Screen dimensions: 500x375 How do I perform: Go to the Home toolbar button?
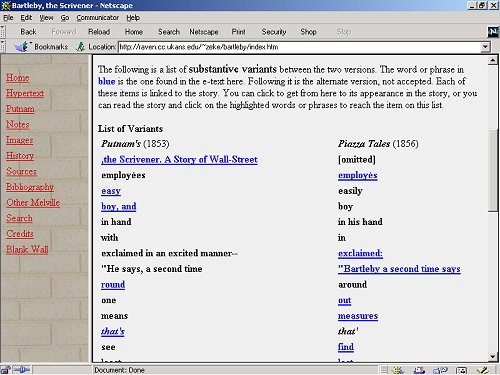134,32
